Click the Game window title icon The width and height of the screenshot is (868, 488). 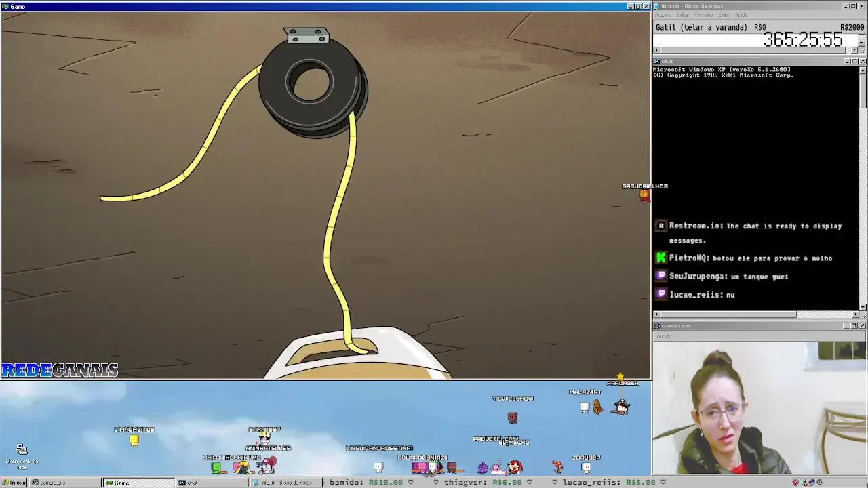5,6
